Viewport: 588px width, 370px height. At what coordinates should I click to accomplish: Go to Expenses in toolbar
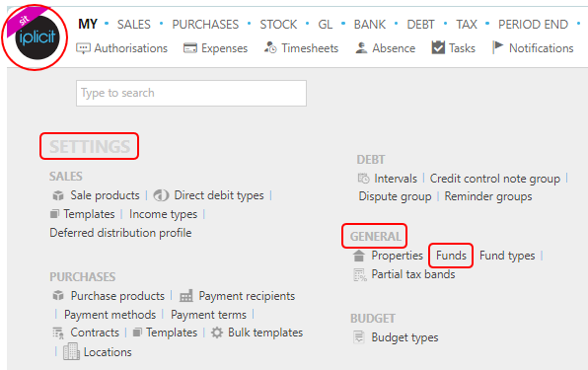[x=224, y=48]
